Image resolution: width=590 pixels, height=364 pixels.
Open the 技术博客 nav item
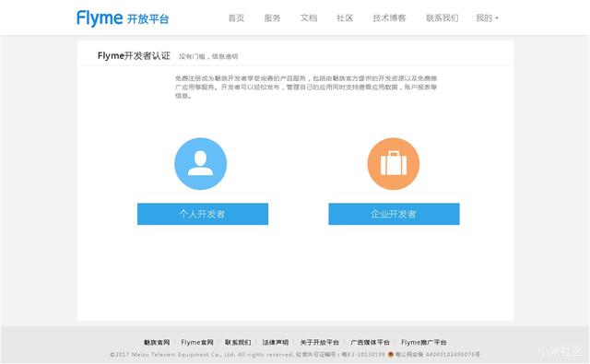point(389,18)
